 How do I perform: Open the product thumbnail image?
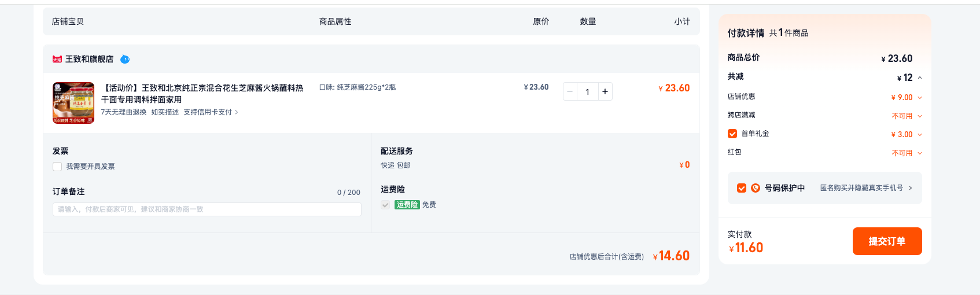coord(73,103)
